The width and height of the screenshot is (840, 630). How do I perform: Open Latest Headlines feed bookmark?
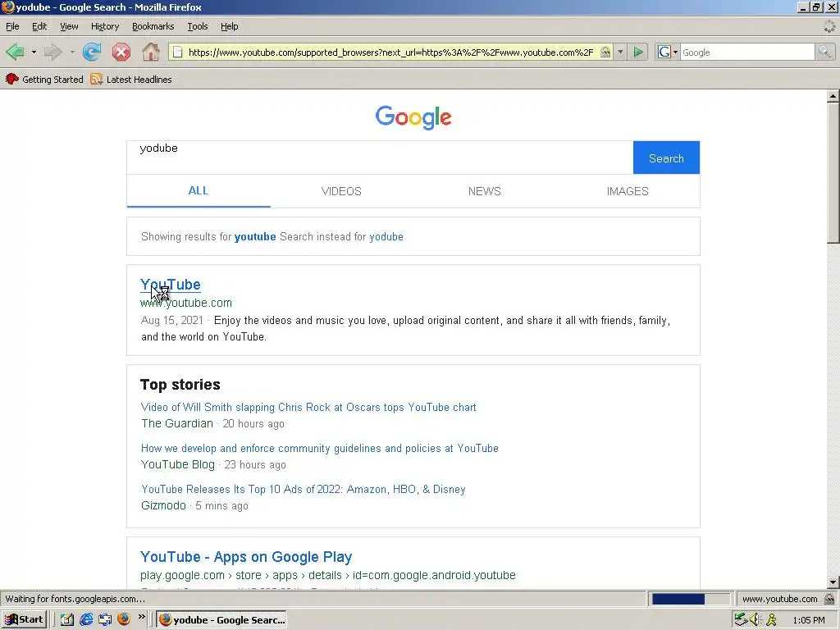coord(131,80)
